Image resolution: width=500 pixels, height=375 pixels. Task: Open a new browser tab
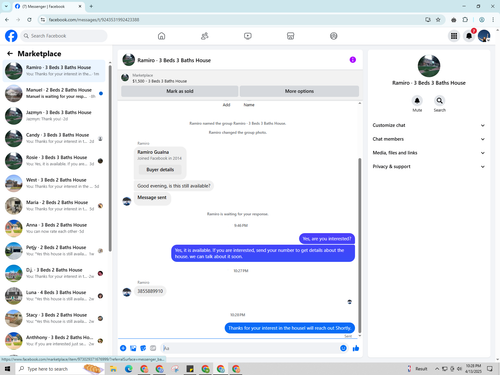click(x=91, y=6)
